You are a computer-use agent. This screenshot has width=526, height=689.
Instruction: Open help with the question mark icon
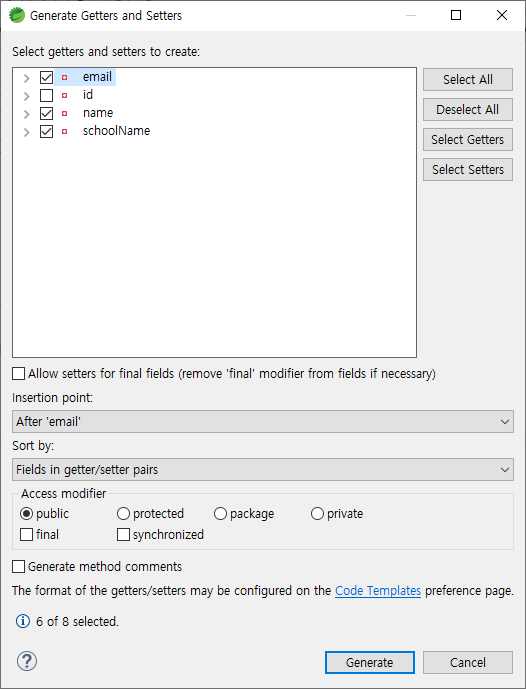point(27,661)
